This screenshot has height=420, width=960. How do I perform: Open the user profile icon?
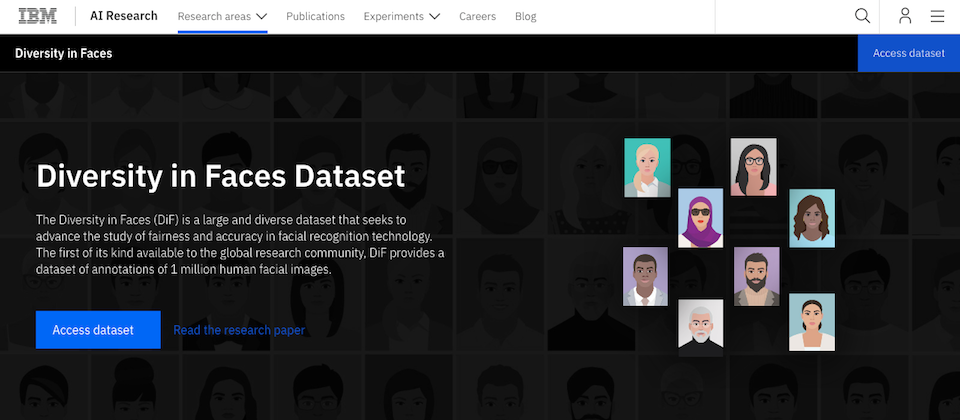pos(905,16)
